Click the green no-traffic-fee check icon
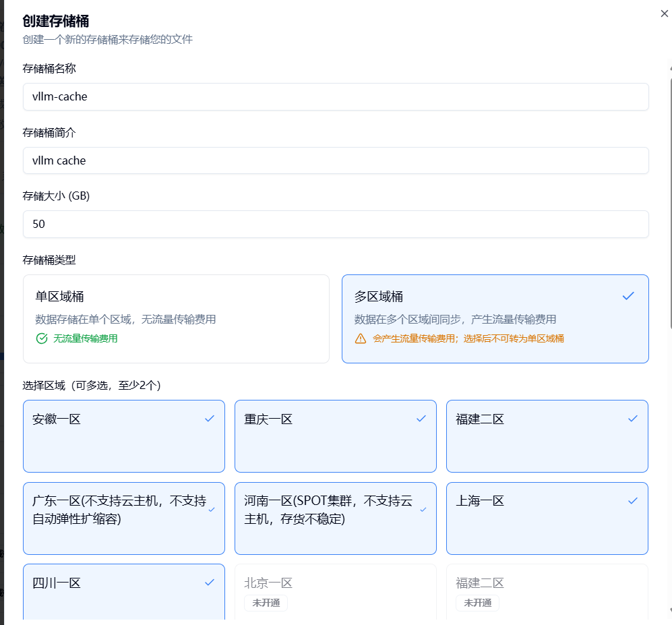The width and height of the screenshot is (672, 625). click(x=42, y=338)
